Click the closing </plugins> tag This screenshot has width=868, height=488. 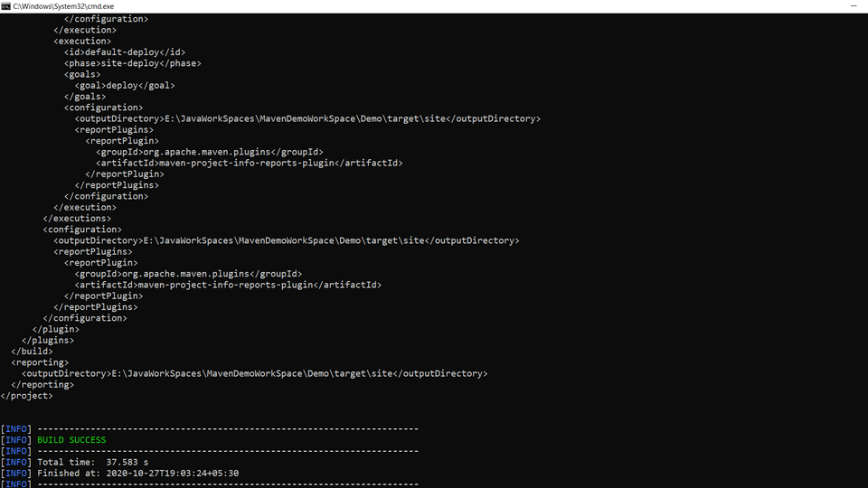(48, 341)
